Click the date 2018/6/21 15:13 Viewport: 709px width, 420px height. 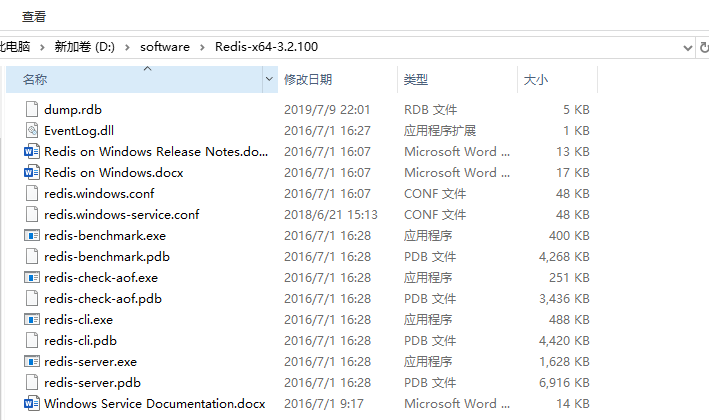coord(331,215)
